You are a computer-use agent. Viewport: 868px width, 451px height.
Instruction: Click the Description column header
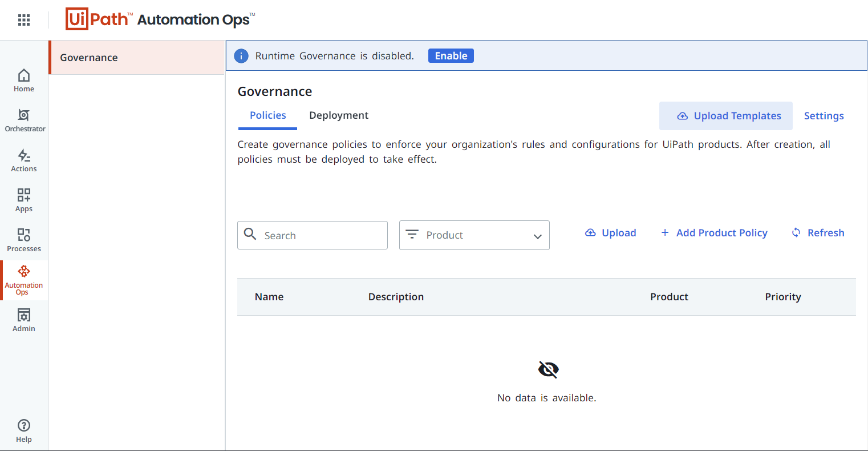[x=396, y=297]
